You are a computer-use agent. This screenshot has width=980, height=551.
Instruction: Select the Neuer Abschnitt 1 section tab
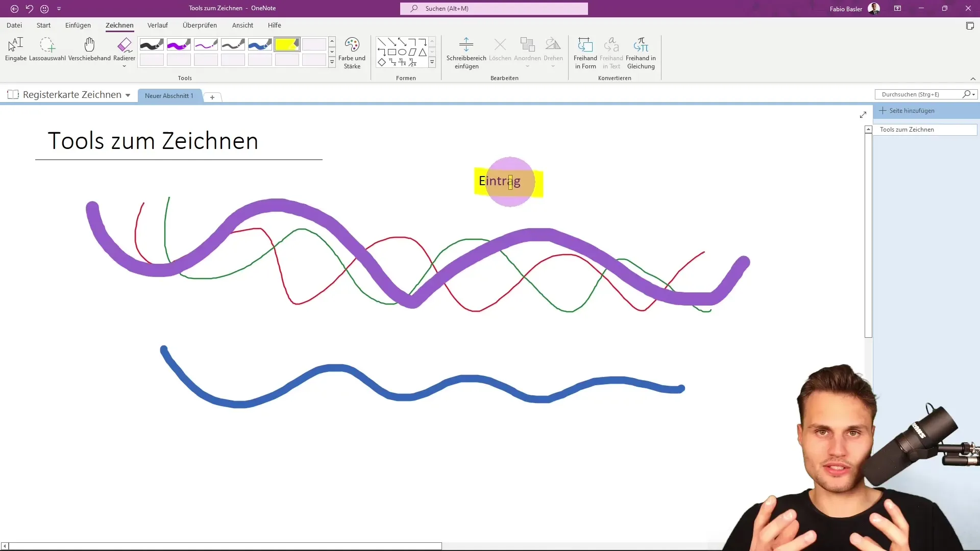tap(169, 96)
